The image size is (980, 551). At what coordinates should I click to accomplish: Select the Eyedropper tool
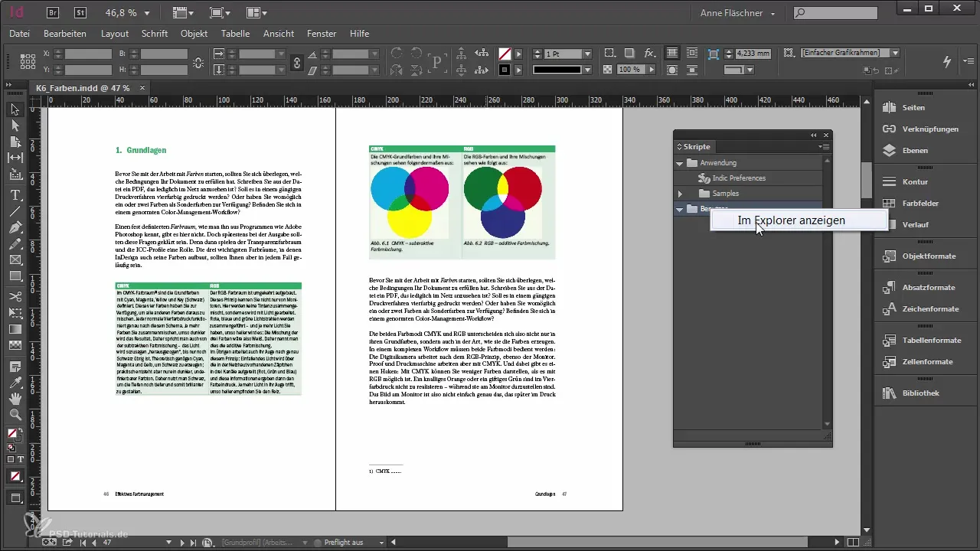[15, 381]
